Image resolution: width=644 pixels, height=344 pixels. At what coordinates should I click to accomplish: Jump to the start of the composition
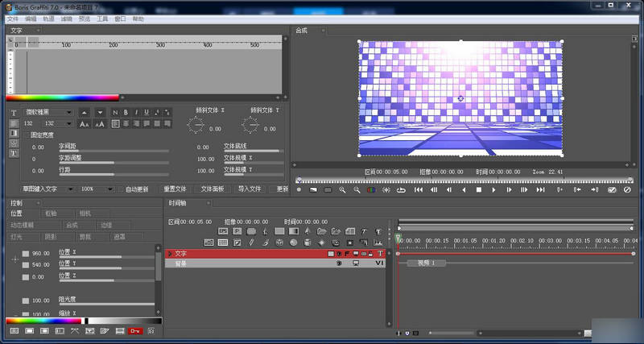click(x=418, y=190)
